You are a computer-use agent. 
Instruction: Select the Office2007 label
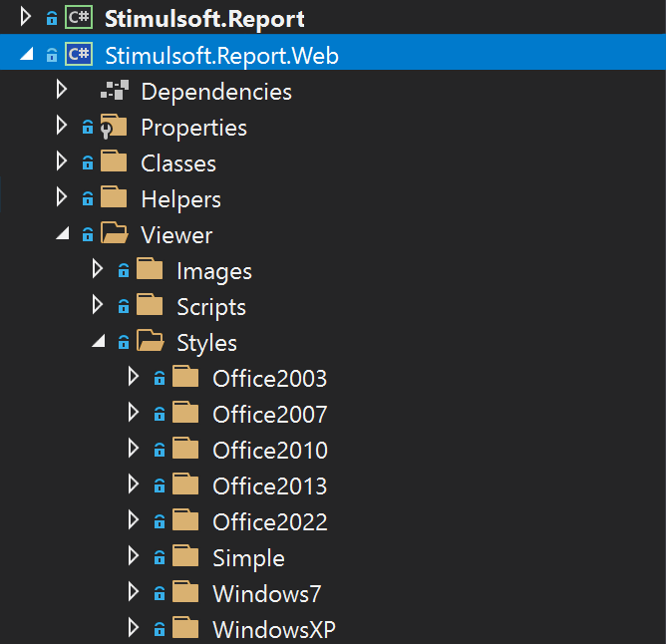click(270, 414)
